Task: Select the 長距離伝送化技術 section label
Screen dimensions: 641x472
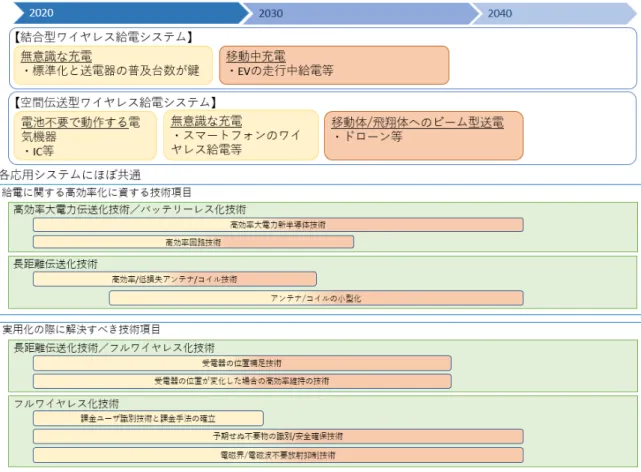Action: pyautogui.click(x=55, y=264)
